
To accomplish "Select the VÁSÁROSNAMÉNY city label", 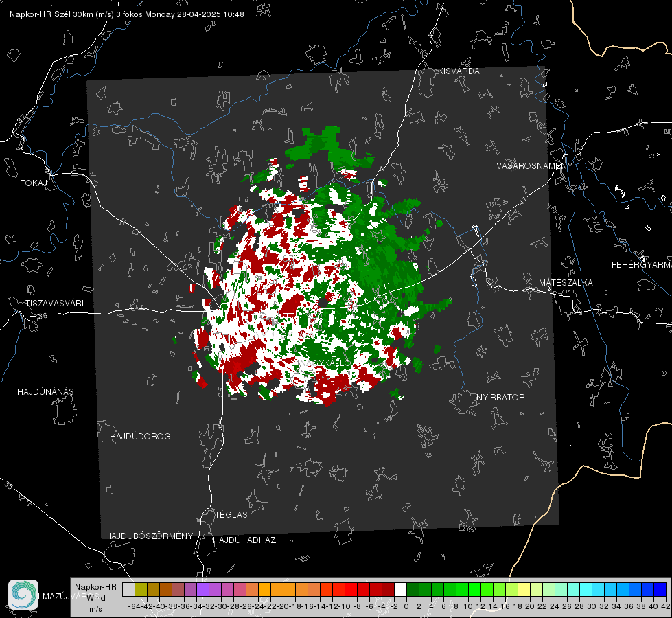I will coord(535,165).
